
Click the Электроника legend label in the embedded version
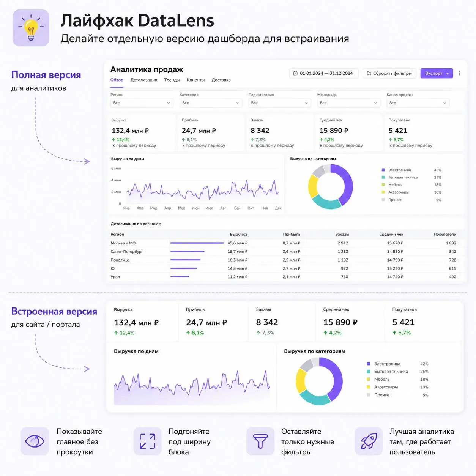(387, 364)
